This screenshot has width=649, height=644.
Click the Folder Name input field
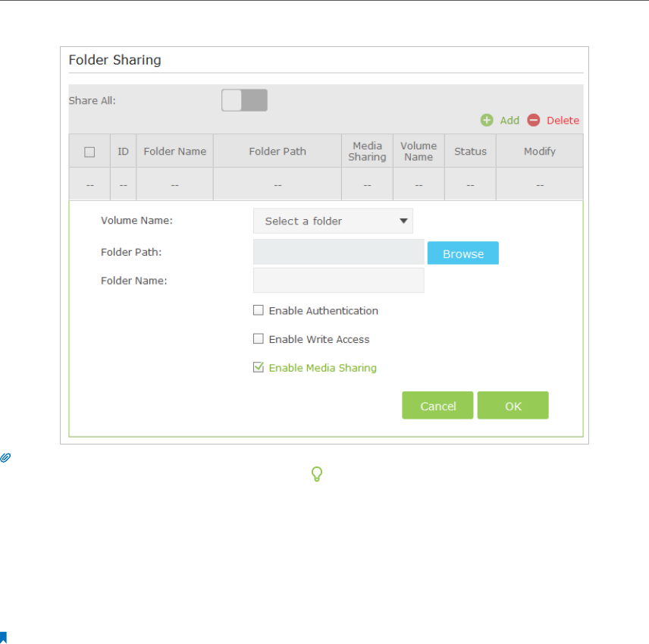339,281
